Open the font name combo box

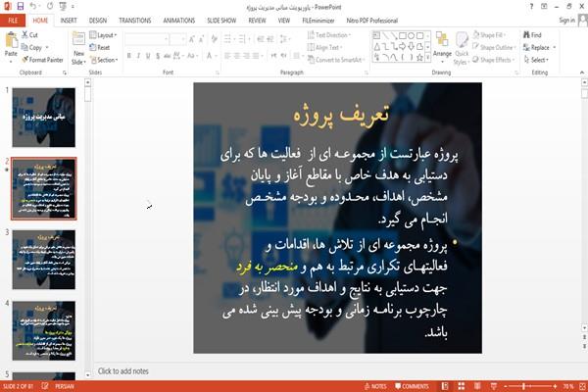pos(146,38)
